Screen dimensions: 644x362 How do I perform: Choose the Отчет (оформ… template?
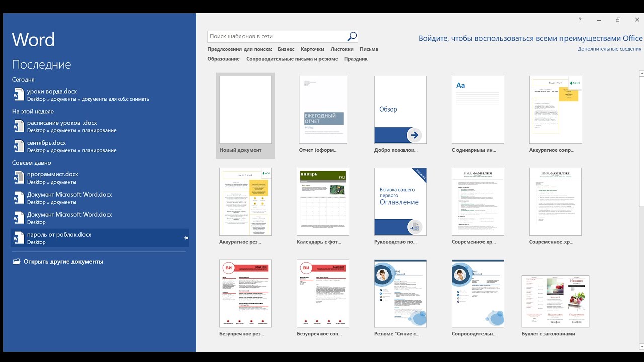(323, 115)
